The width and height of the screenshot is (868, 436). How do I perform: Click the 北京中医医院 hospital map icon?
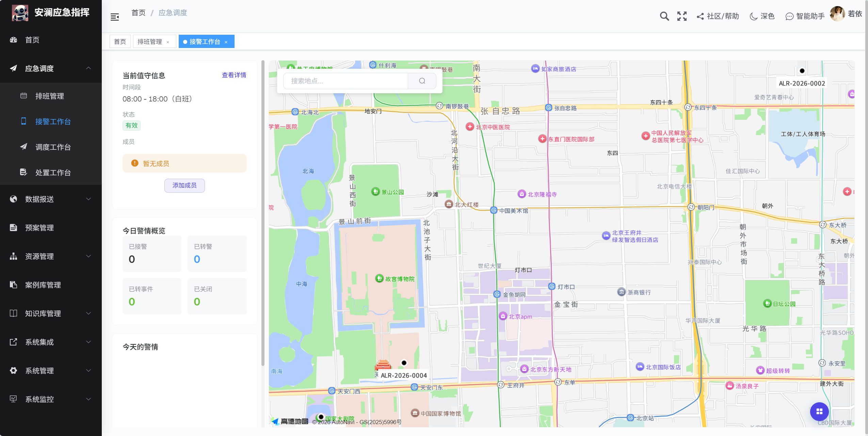470,127
